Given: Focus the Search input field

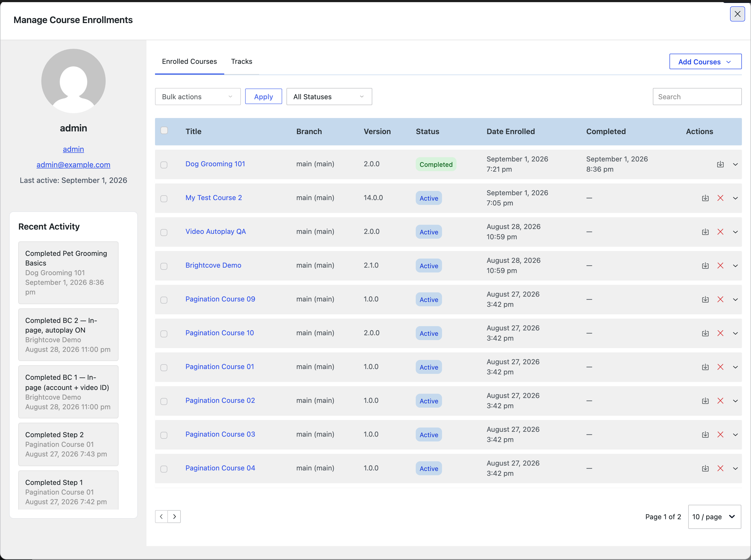Looking at the screenshot, I should pyautogui.click(x=697, y=97).
